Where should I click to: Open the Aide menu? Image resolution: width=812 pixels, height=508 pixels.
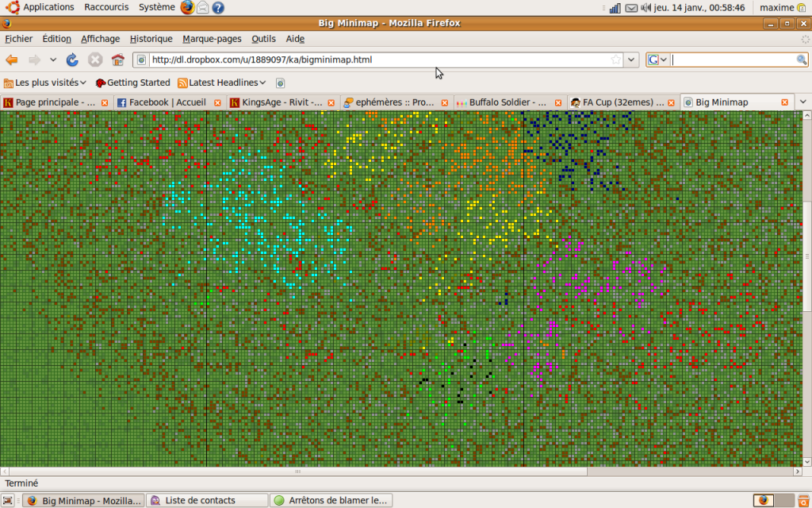295,39
